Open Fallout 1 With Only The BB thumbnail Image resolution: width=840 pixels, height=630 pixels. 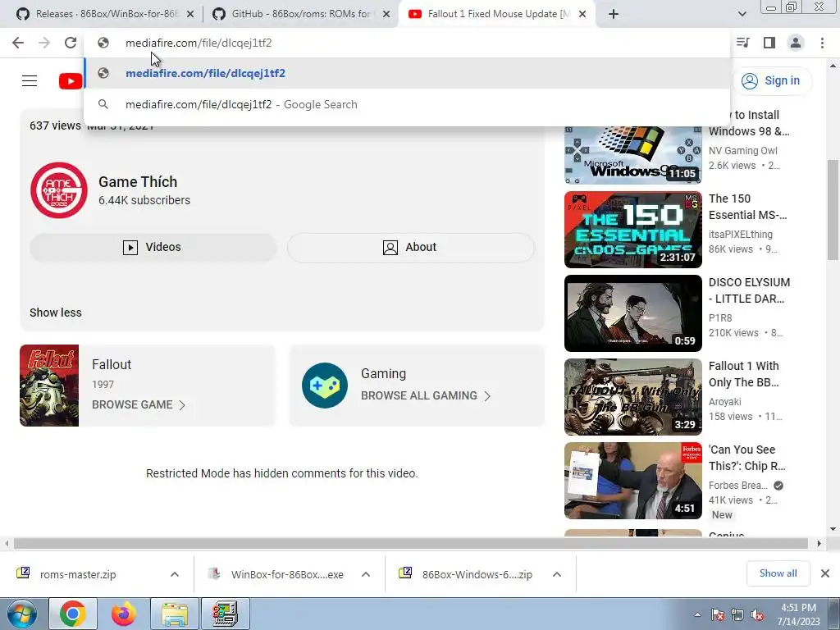[633, 397]
